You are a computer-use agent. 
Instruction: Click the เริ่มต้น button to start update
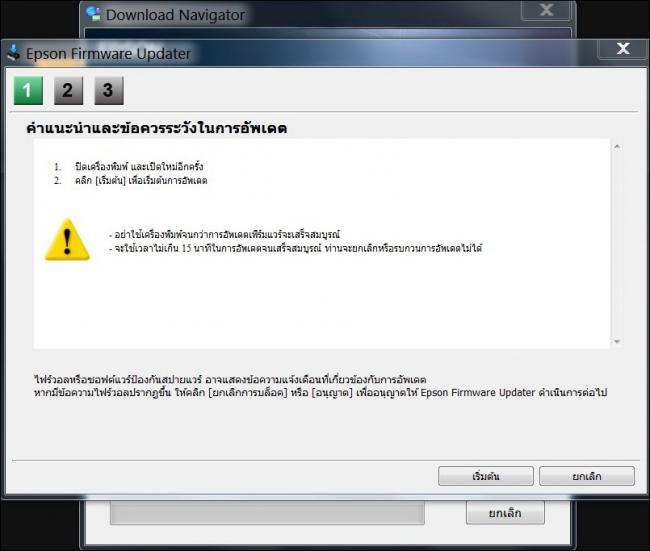point(485,476)
